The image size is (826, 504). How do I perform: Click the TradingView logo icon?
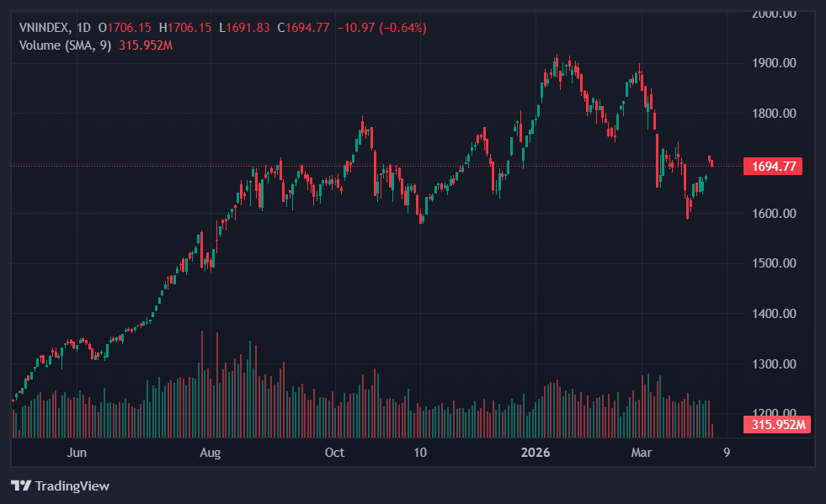20,485
